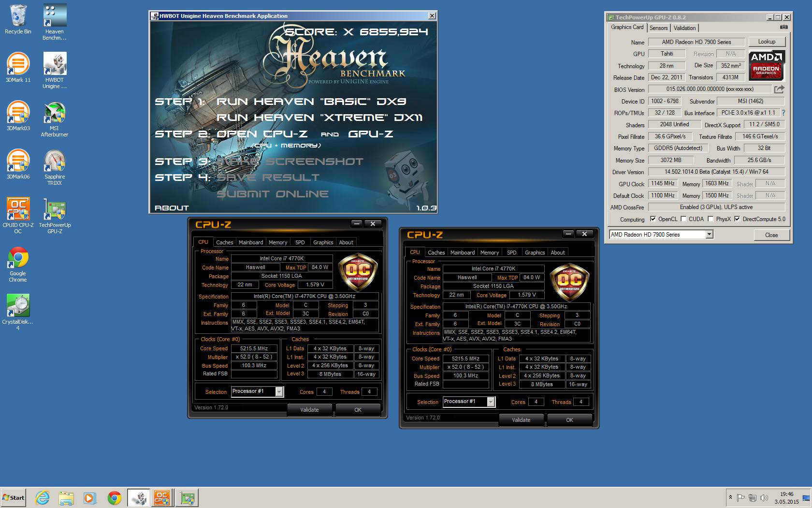Open Mainboard tab in left CPU-Z window
Viewport: 812px width, 508px height.
click(x=251, y=242)
